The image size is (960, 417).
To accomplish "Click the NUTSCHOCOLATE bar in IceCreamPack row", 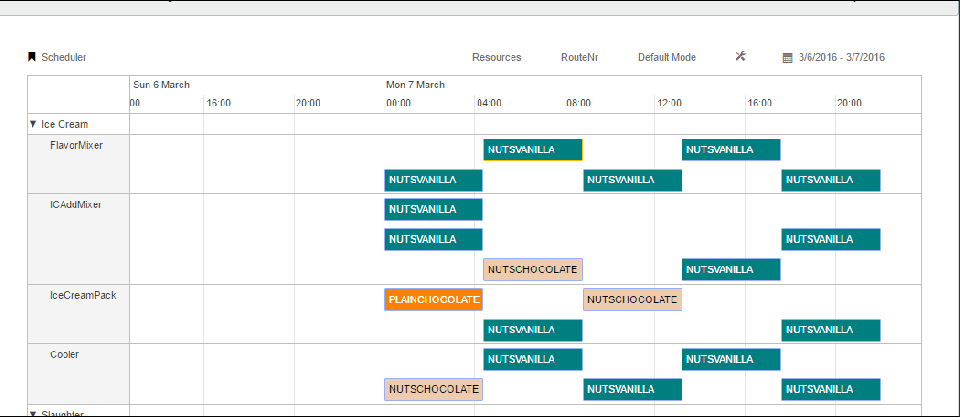I will click(632, 300).
